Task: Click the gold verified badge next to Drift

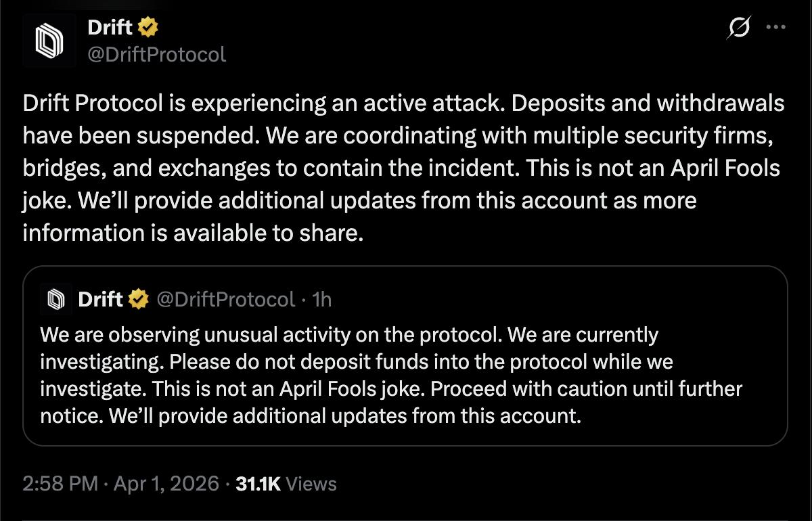Action: pos(147,27)
